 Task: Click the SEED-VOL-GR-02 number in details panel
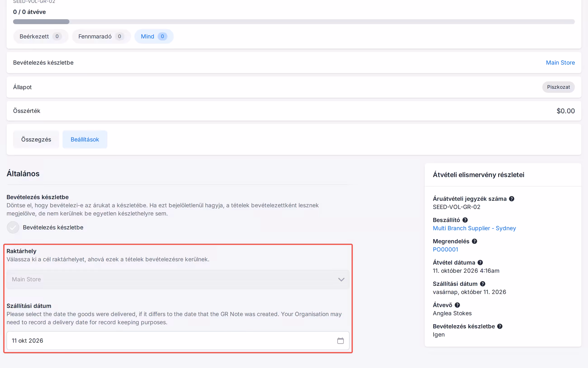456,207
